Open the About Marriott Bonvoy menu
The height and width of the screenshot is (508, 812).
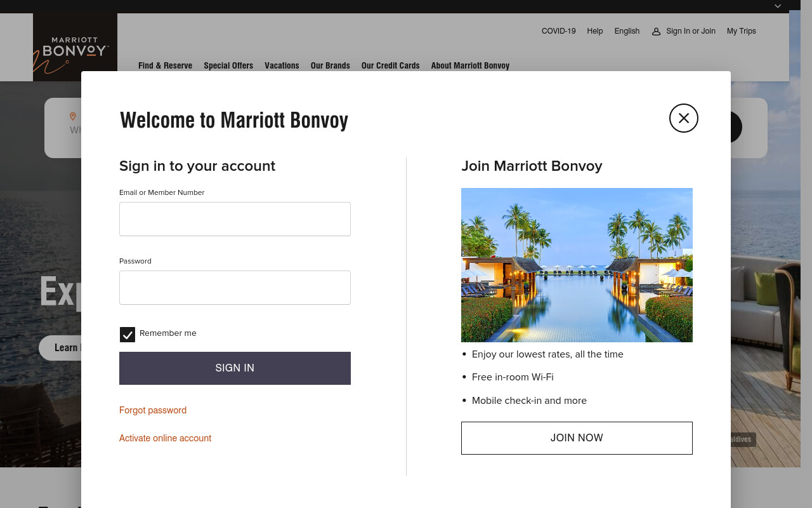(470, 65)
